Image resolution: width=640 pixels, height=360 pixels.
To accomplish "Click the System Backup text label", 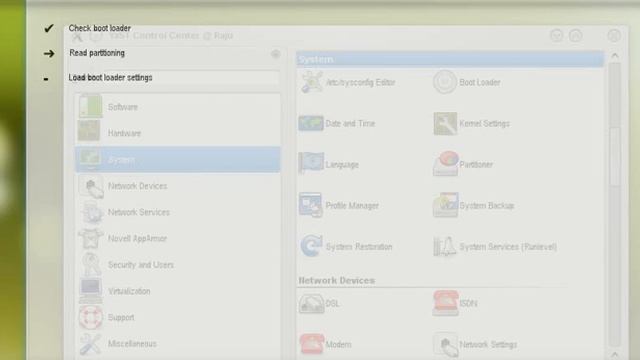I will (487, 206).
